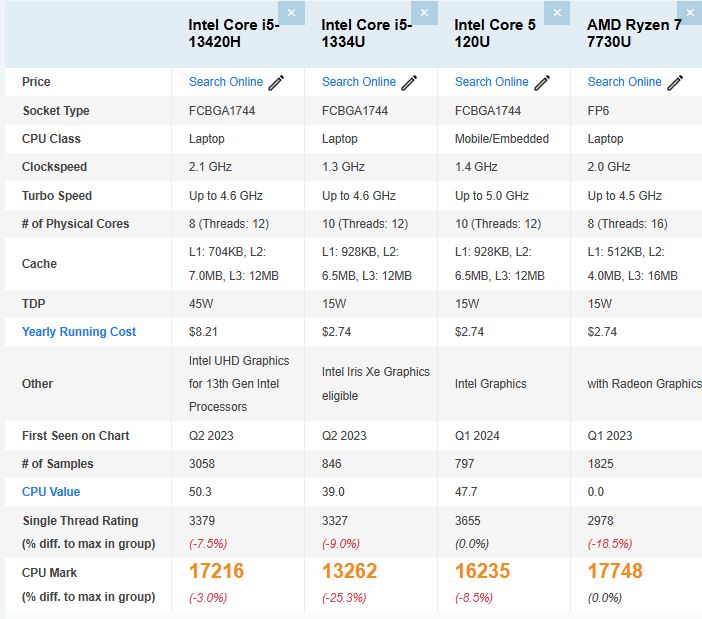Close the Intel Core 5 120U column

click(x=557, y=12)
